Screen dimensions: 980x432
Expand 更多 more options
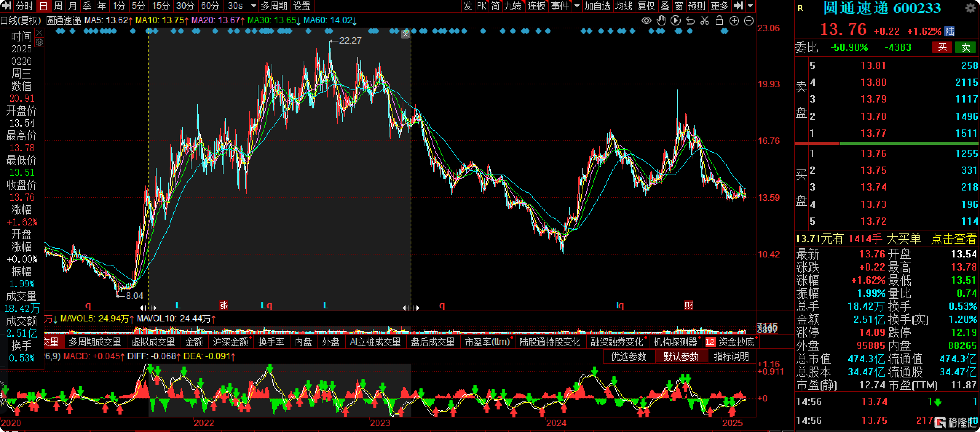719,6
